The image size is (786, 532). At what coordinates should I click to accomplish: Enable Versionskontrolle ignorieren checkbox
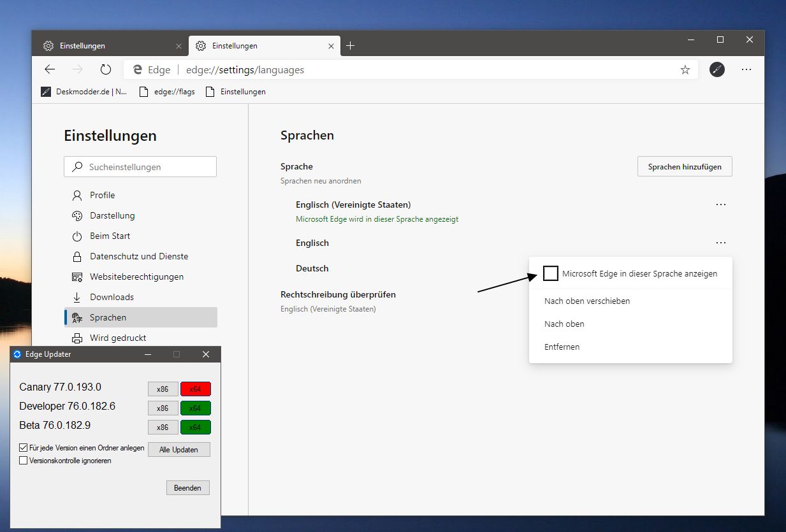tap(24, 460)
